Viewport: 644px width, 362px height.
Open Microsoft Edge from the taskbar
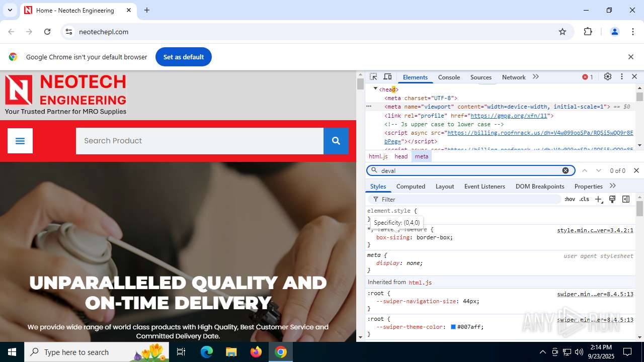click(x=207, y=352)
